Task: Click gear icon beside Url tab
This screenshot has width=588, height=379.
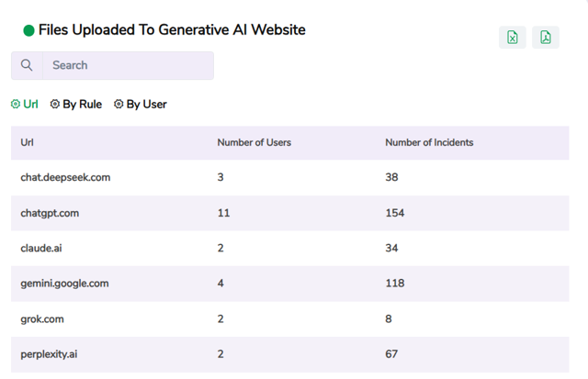Action: (16, 105)
